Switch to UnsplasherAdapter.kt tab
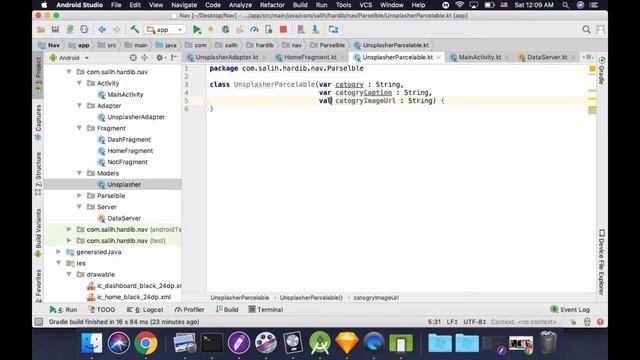This screenshot has width=640, height=360. (227, 57)
